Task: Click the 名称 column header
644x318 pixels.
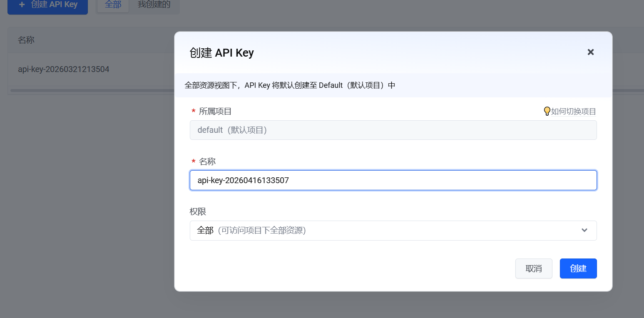Action: (x=26, y=40)
